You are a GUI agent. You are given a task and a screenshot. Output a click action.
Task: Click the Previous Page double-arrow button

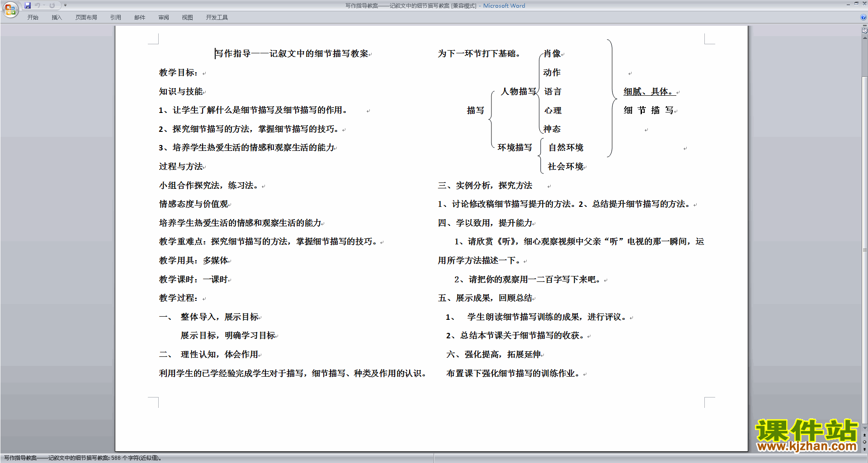click(865, 435)
